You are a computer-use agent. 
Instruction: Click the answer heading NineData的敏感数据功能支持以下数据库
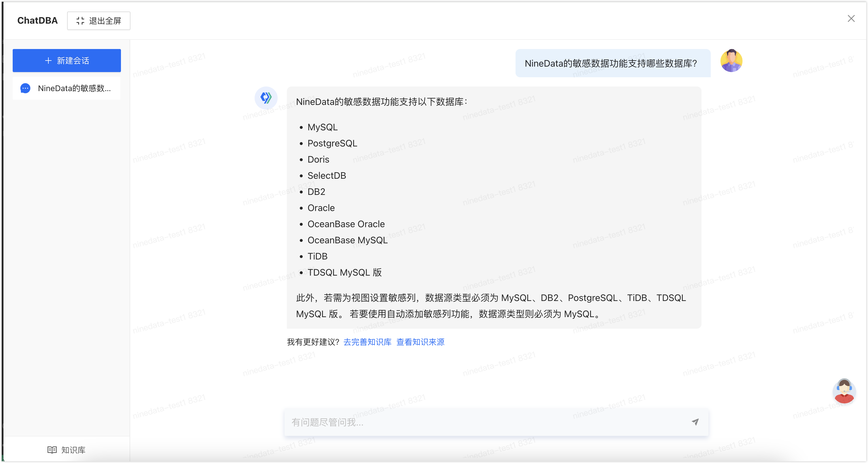point(382,101)
